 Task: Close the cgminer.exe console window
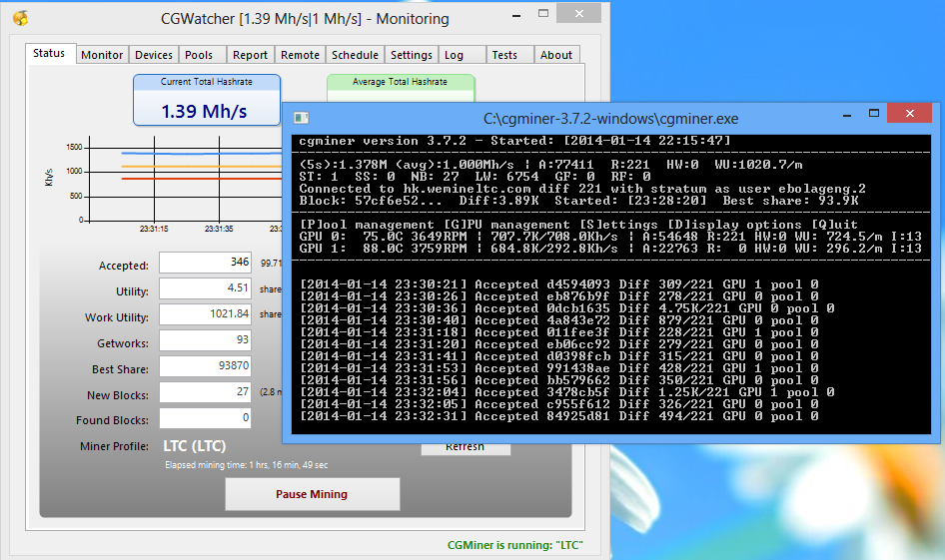tap(910, 113)
